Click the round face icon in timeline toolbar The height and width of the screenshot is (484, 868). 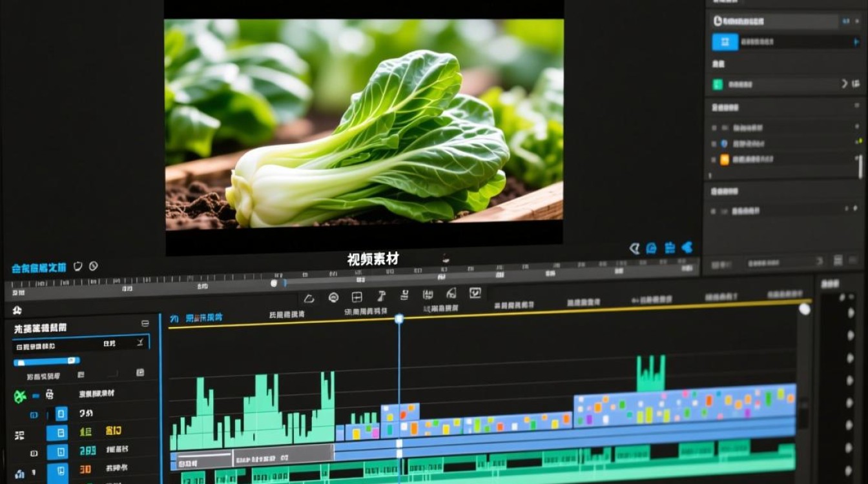[333, 297]
